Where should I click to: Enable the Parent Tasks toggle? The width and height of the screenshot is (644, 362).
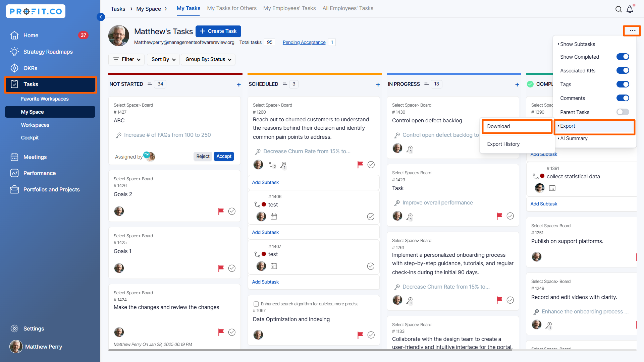(x=623, y=112)
